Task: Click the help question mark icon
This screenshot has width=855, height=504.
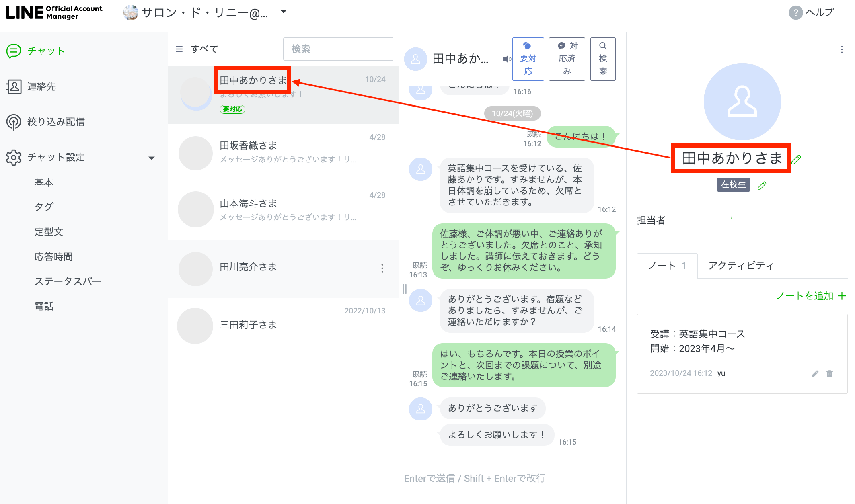Action: pos(795,12)
